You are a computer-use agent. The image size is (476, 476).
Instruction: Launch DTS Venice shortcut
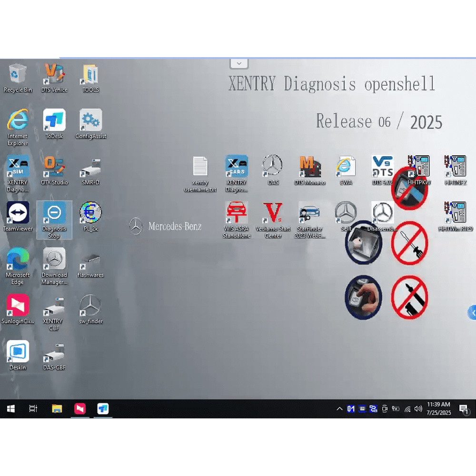pyautogui.click(x=54, y=78)
